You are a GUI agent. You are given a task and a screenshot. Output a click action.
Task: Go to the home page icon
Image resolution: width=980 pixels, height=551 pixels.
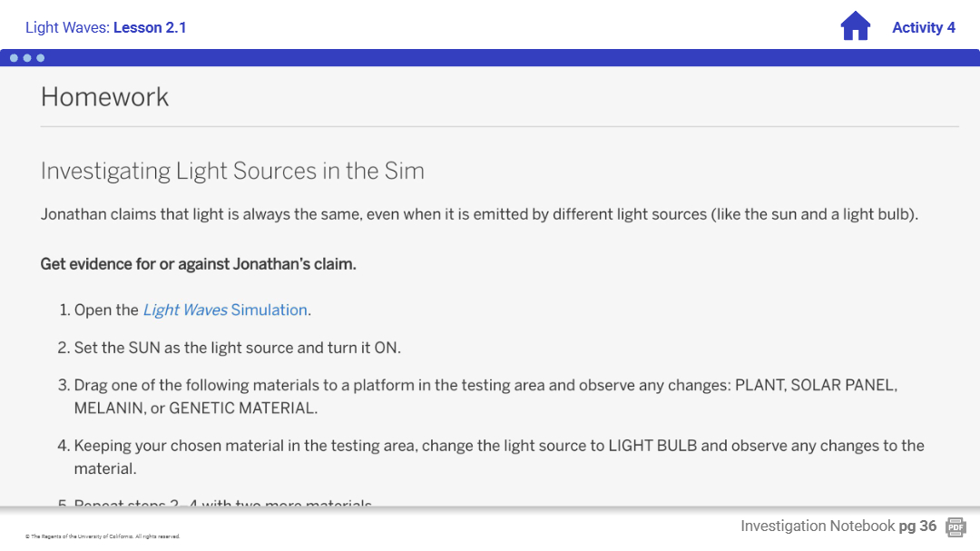(855, 26)
